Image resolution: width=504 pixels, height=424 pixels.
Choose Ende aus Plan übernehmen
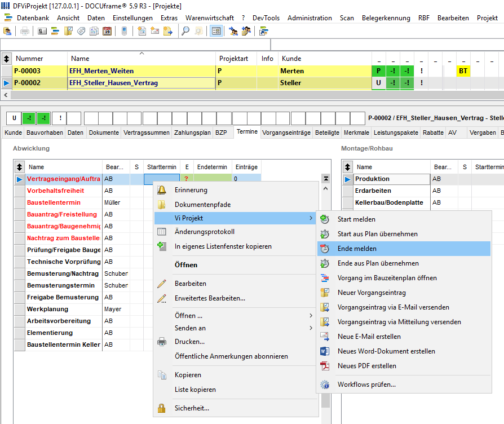[x=404, y=263]
